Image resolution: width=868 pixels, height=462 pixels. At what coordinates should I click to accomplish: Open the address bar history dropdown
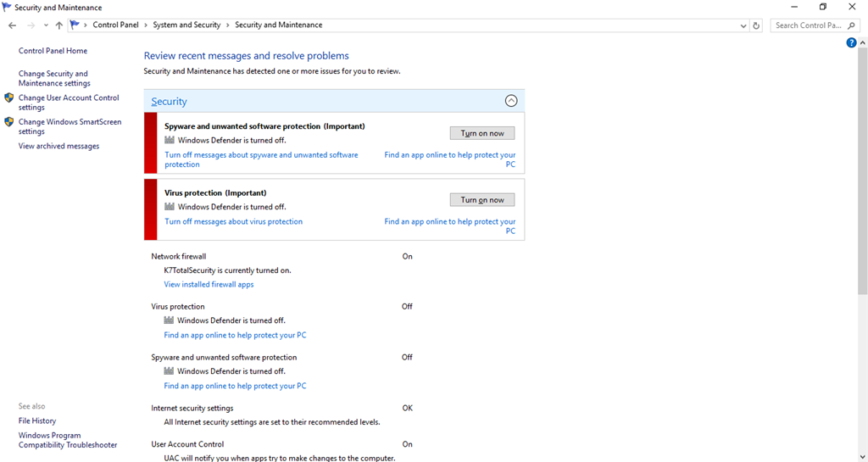(x=743, y=25)
